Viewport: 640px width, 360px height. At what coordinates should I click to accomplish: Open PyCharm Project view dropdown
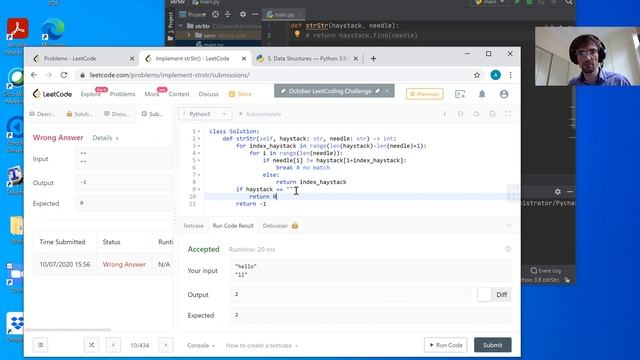193,14
